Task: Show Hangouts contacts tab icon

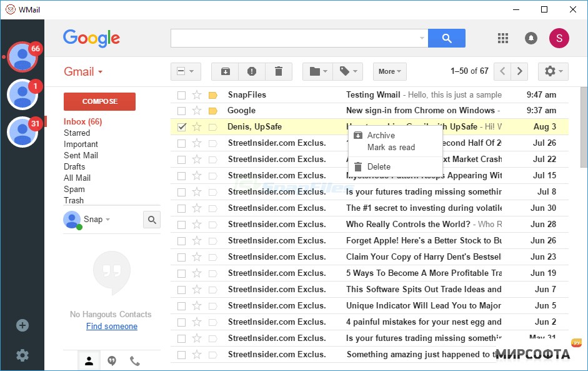Action: coord(89,361)
